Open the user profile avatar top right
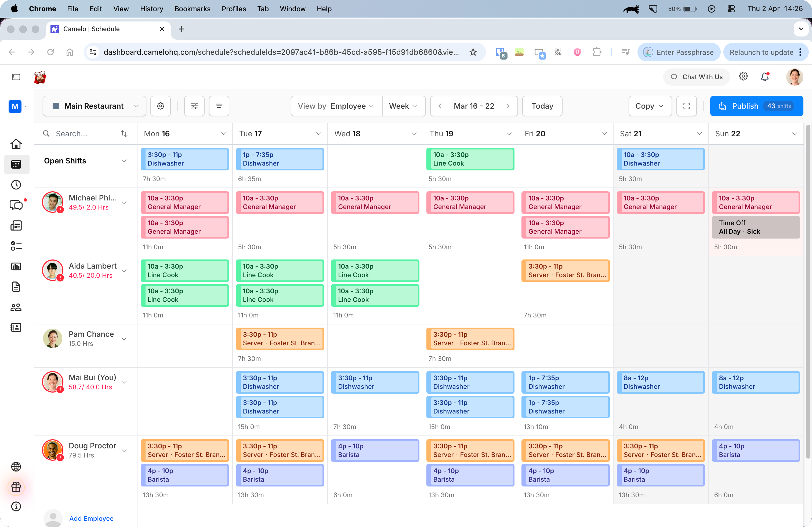Viewport: 812px width, 527px height. point(795,77)
